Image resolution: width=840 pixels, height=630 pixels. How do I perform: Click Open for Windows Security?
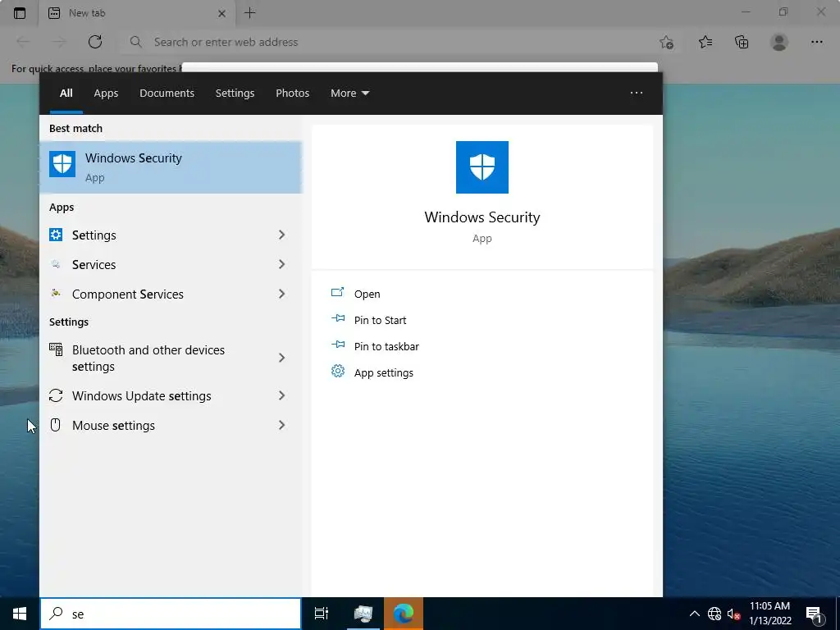coord(367,294)
